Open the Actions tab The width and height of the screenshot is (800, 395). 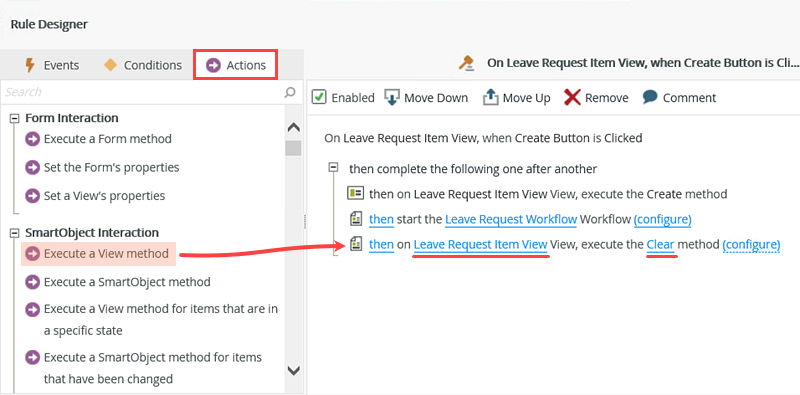coord(235,65)
